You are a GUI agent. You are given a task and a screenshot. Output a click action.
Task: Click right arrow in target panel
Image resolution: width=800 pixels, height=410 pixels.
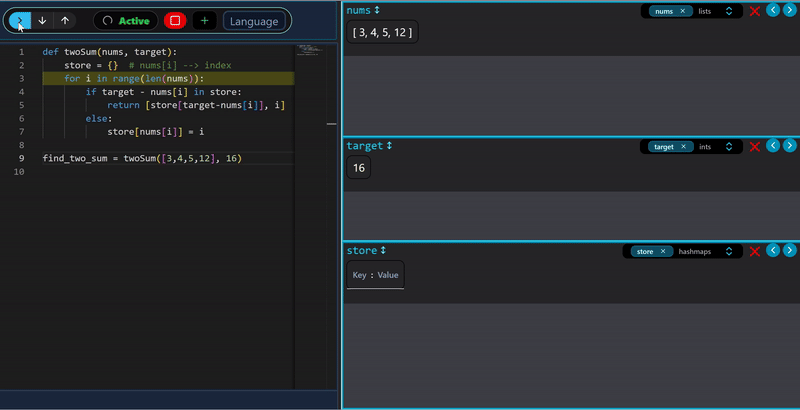pyautogui.click(x=789, y=145)
